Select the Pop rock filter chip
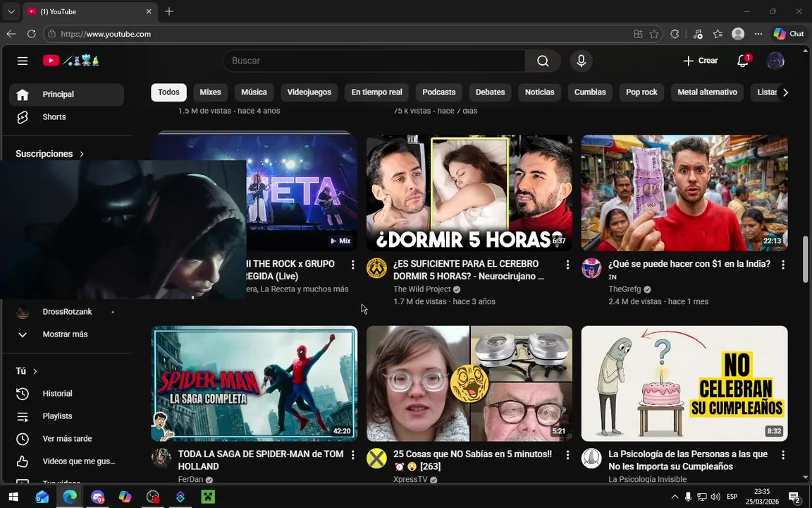This screenshot has width=812, height=508. tap(641, 92)
